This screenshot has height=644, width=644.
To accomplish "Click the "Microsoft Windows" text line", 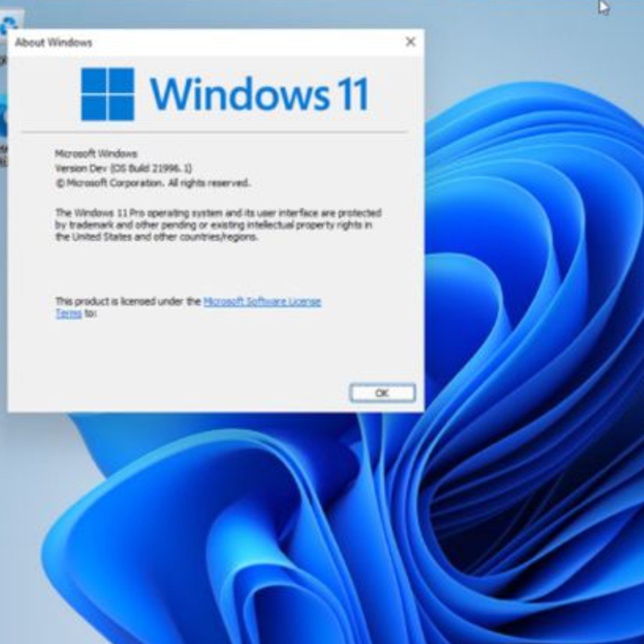I will coord(96,154).
